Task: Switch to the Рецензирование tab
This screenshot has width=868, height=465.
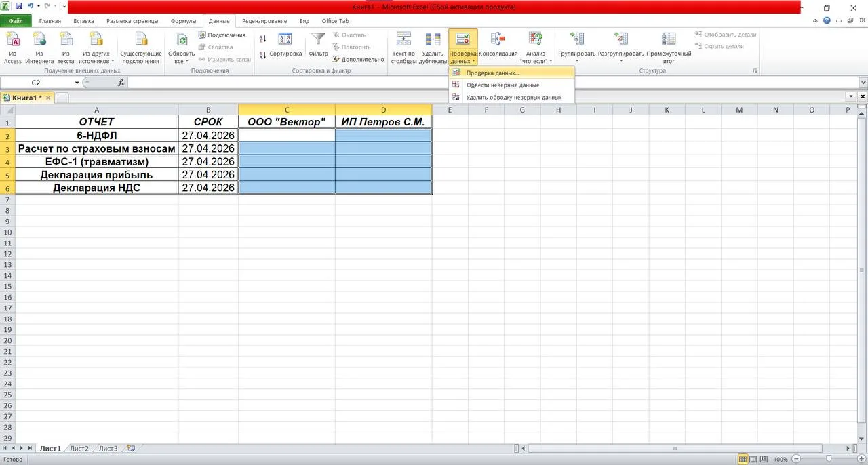Action: pyautogui.click(x=264, y=21)
